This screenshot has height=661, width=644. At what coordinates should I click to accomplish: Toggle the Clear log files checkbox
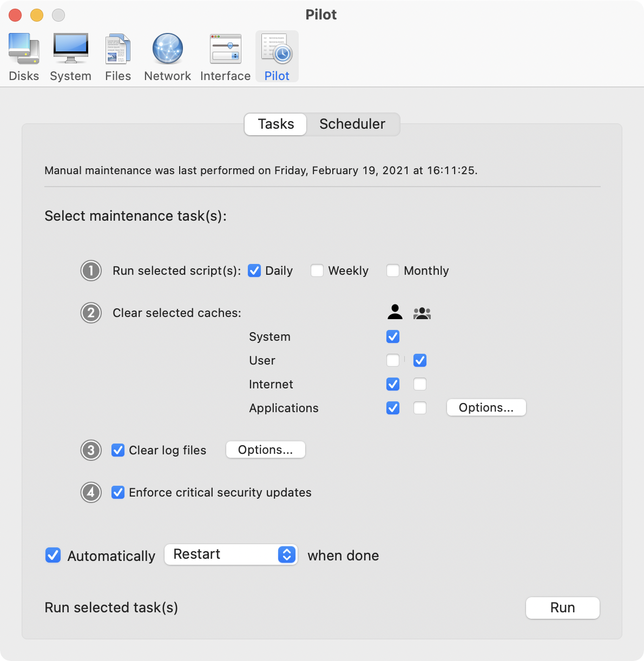pyautogui.click(x=118, y=450)
